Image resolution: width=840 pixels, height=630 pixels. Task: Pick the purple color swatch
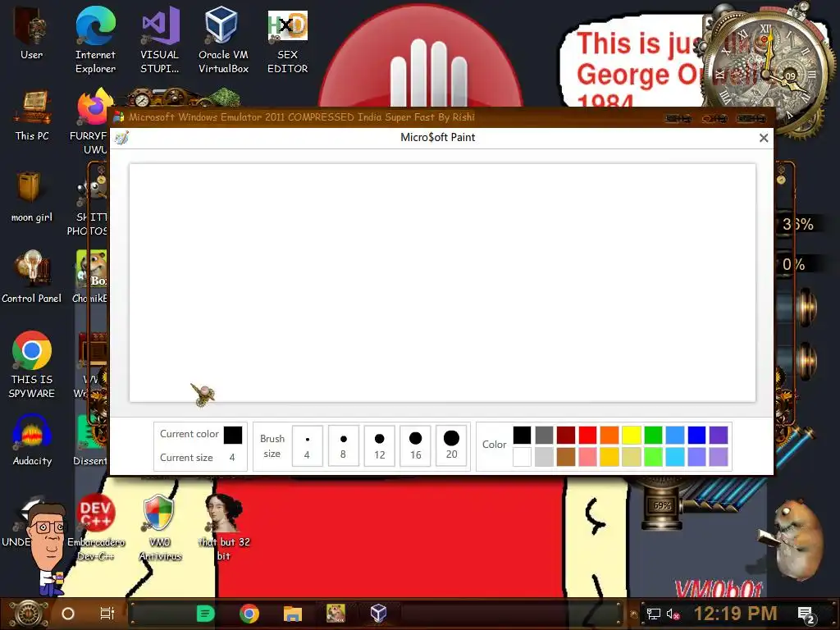coord(719,435)
